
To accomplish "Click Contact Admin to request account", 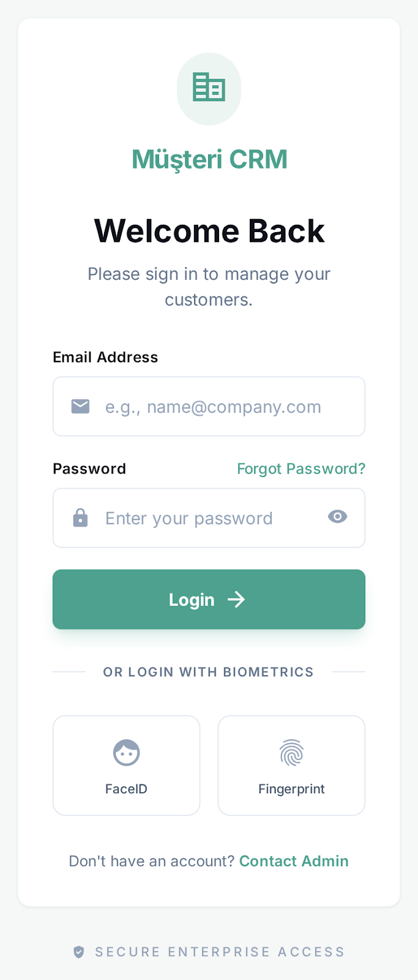I will click(293, 861).
